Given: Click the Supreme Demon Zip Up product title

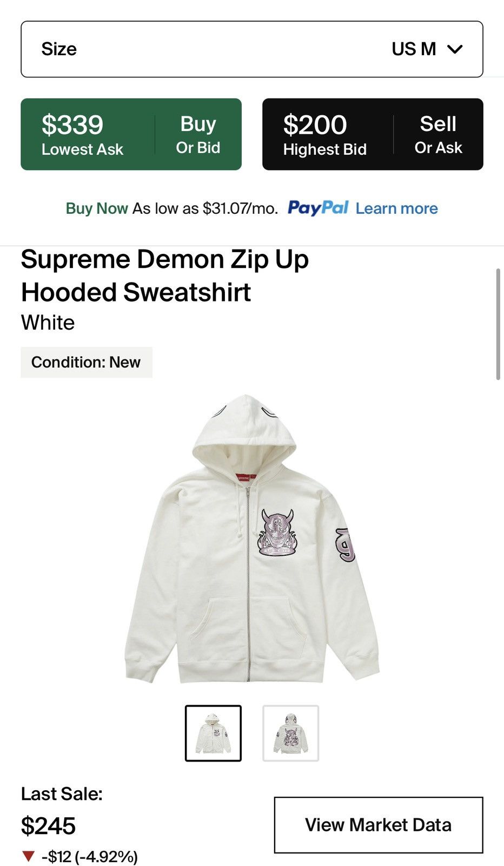Looking at the screenshot, I should tap(165, 275).
